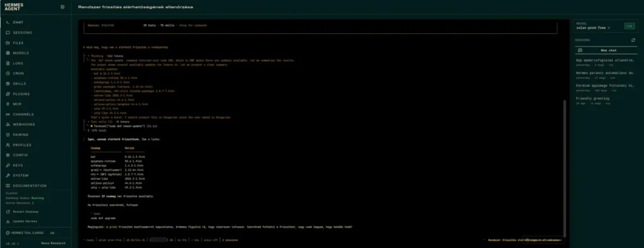Click the Sessions speech-bubble icon
The height and width of the screenshot is (248, 644).
coord(8,33)
